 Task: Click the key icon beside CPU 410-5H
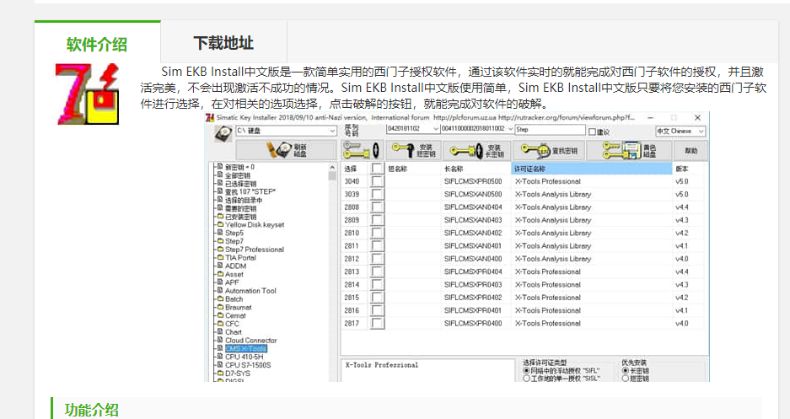220,357
